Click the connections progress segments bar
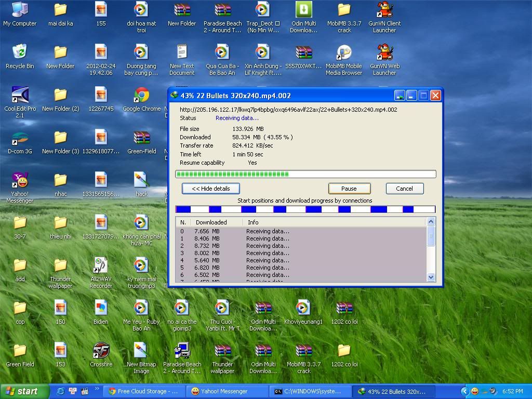Viewport: 532px width, 399px height. pyautogui.click(x=305, y=209)
